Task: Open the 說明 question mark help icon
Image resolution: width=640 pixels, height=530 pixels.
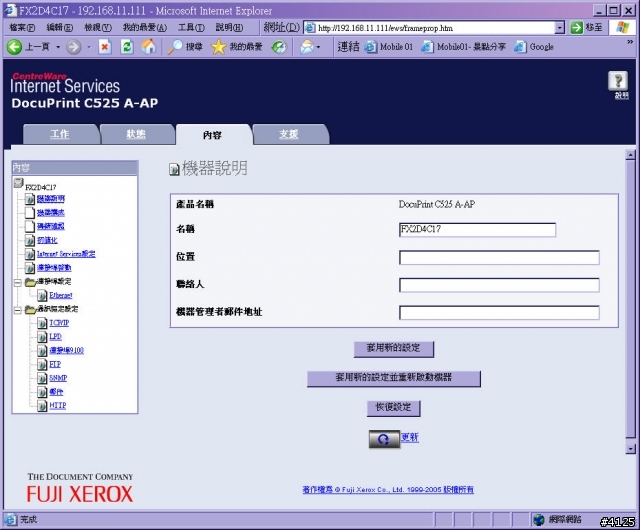Action: (618, 81)
